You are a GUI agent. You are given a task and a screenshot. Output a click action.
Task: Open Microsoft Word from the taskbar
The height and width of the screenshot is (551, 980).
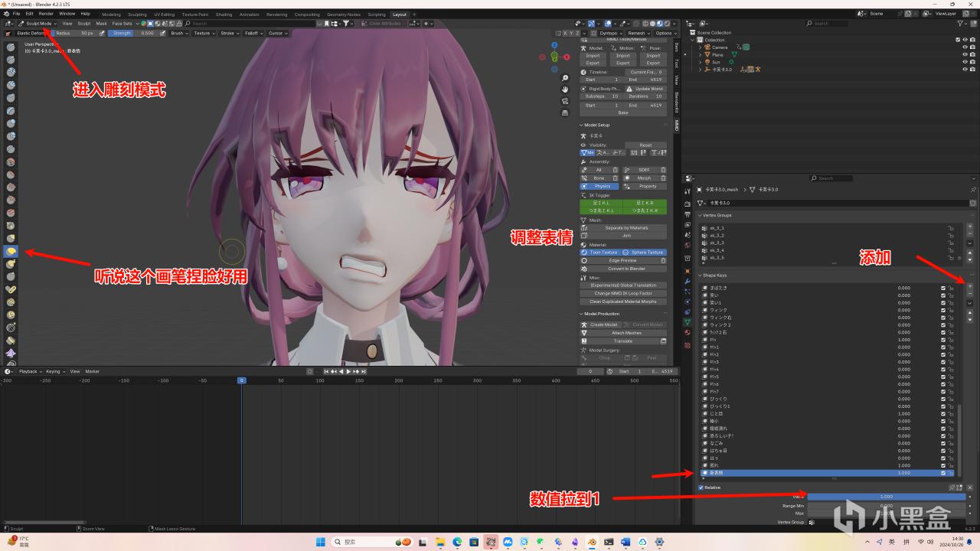point(626,542)
